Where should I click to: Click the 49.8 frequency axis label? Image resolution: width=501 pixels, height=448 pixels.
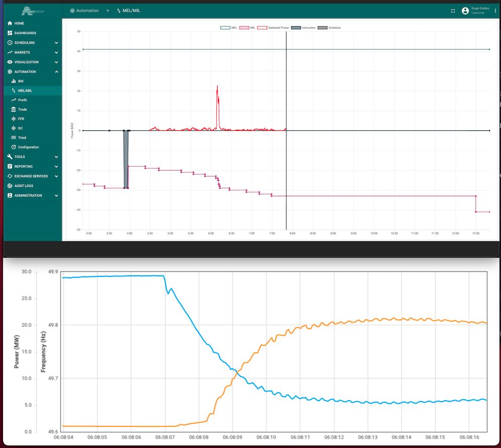pyautogui.click(x=53, y=325)
